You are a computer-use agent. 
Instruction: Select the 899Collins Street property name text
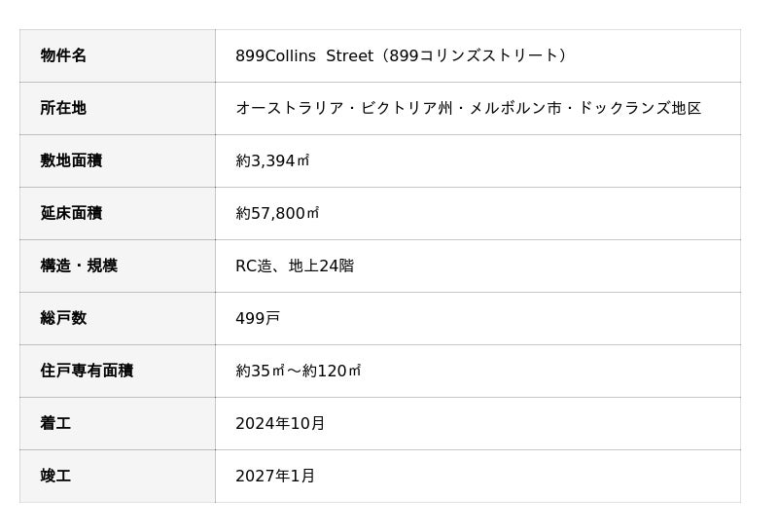303,55
